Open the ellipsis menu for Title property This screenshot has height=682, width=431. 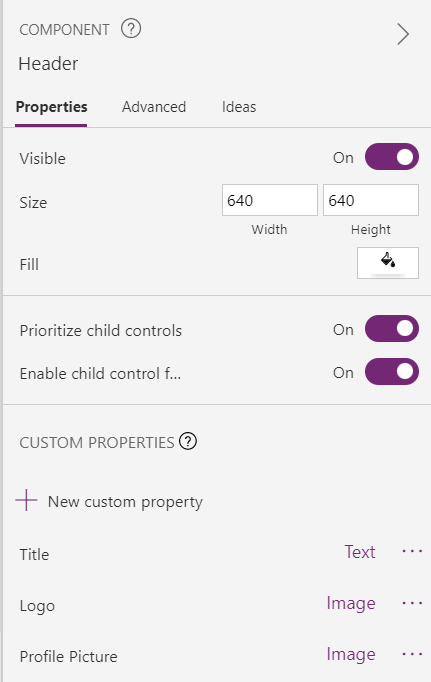(x=412, y=552)
